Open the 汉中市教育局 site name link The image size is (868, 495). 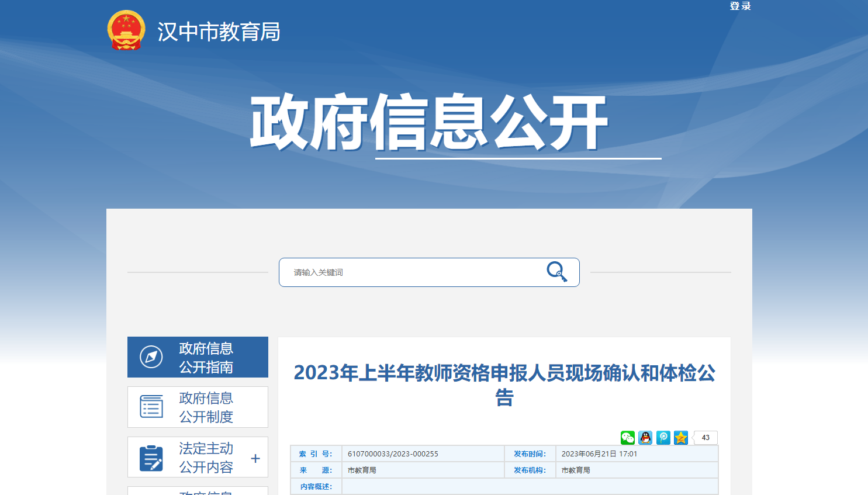(219, 32)
